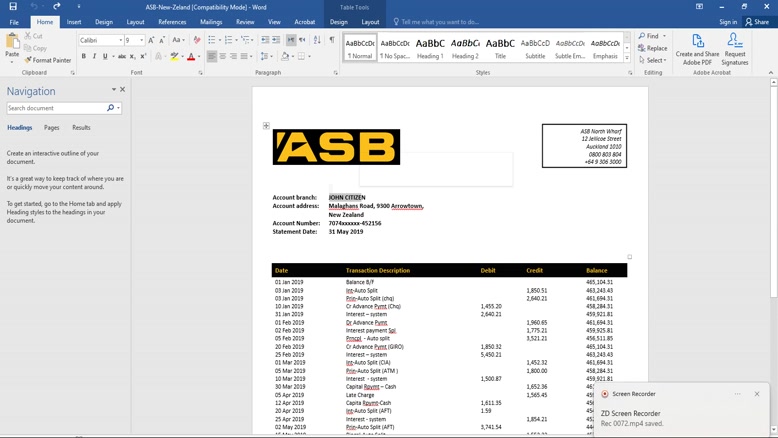Click the Sort icon in Paragraph group
The width and height of the screenshot is (778, 438).
pyautogui.click(x=317, y=40)
